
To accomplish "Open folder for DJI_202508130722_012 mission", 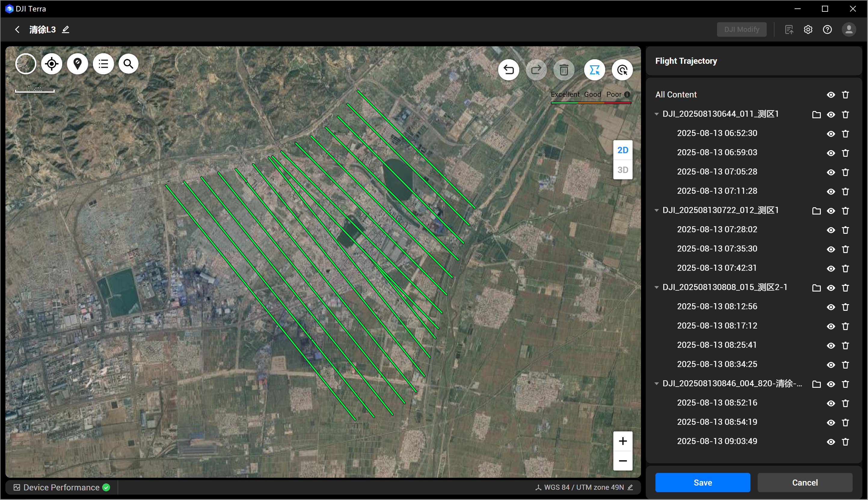I will tap(816, 211).
